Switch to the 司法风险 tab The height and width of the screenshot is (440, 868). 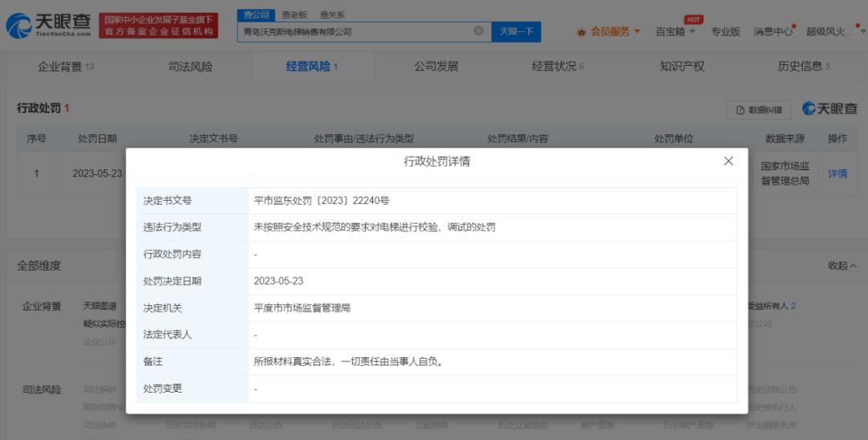coord(190,67)
